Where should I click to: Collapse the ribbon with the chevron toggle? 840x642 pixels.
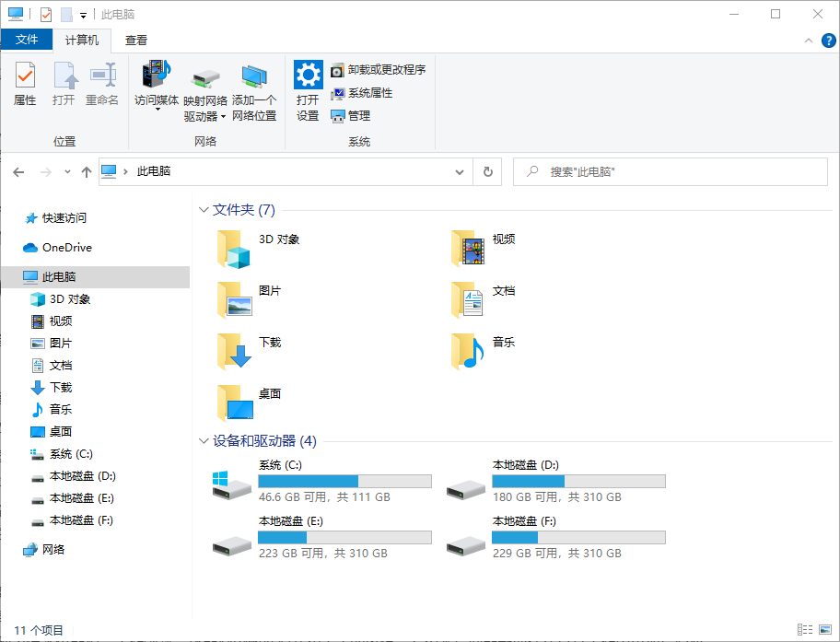[808, 40]
